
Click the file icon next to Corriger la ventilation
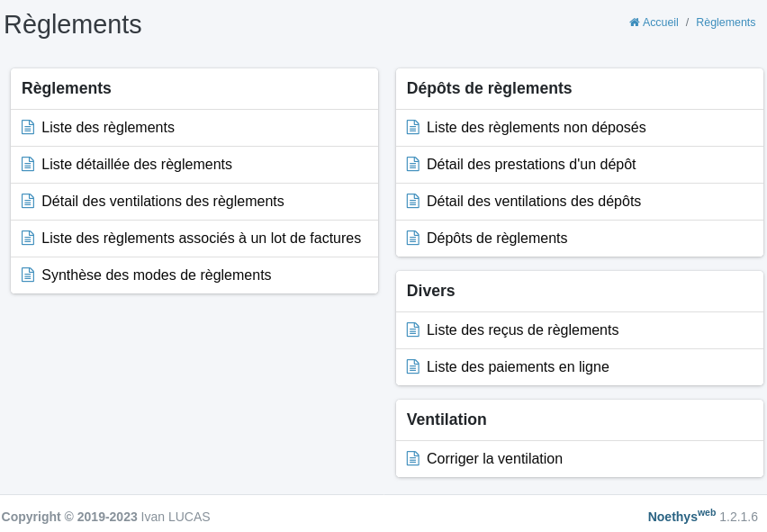tap(413, 458)
